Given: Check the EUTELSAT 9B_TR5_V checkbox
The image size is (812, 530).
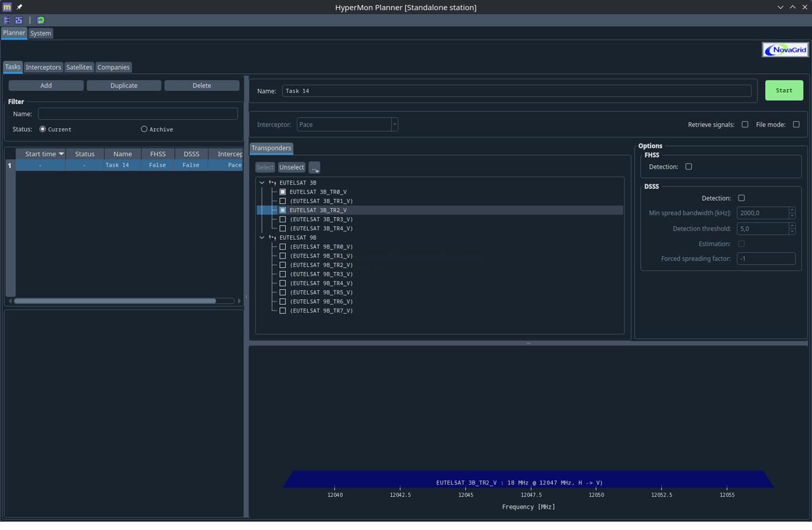Looking at the screenshot, I should point(283,292).
